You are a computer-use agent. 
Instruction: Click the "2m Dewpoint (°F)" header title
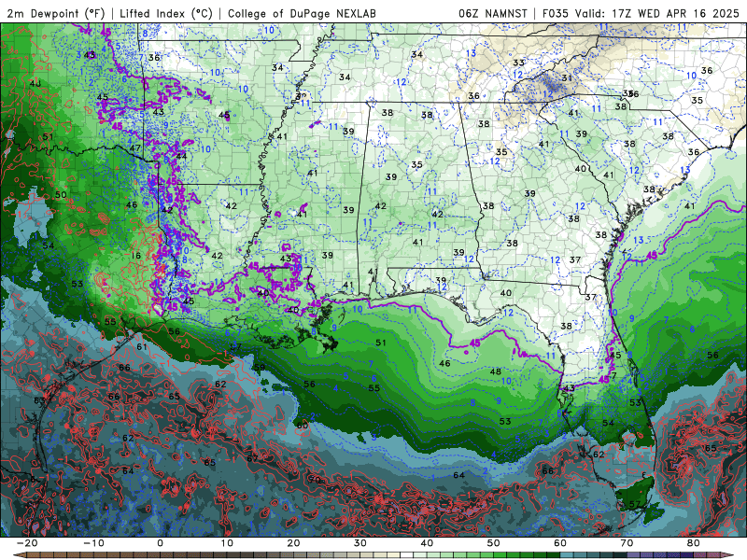[x=56, y=13]
